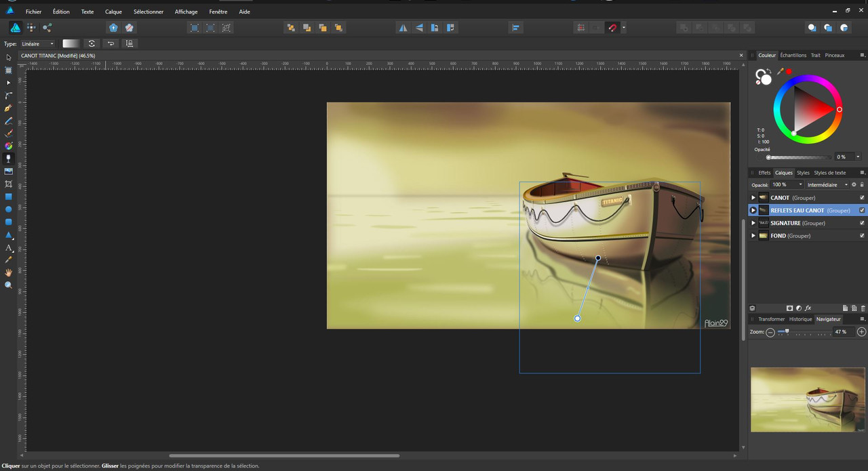Switch to the Échantillons tab
This screenshot has height=471, width=868.
coord(793,55)
